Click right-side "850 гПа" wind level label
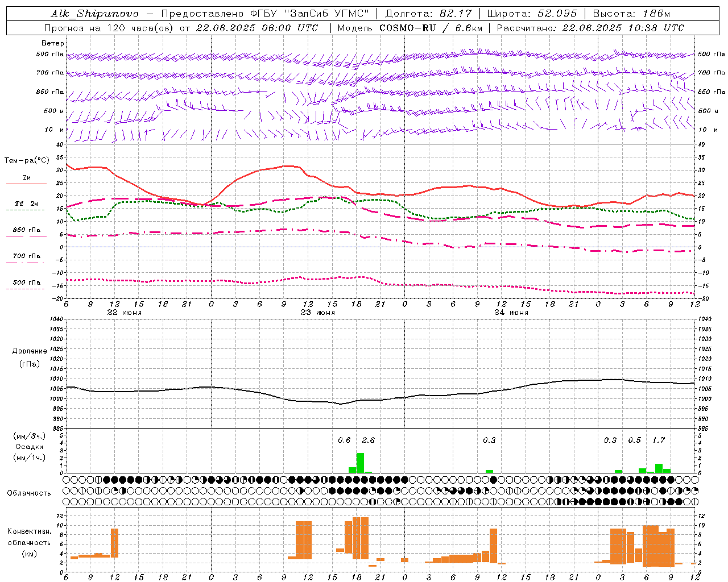728x582 pixels. (x=712, y=92)
